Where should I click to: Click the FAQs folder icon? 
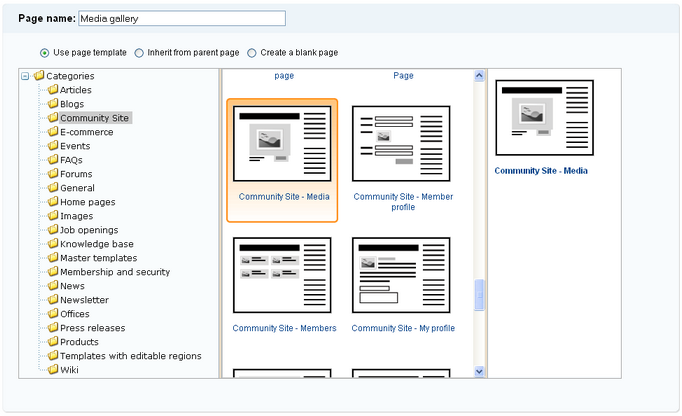pyautogui.click(x=53, y=160)
